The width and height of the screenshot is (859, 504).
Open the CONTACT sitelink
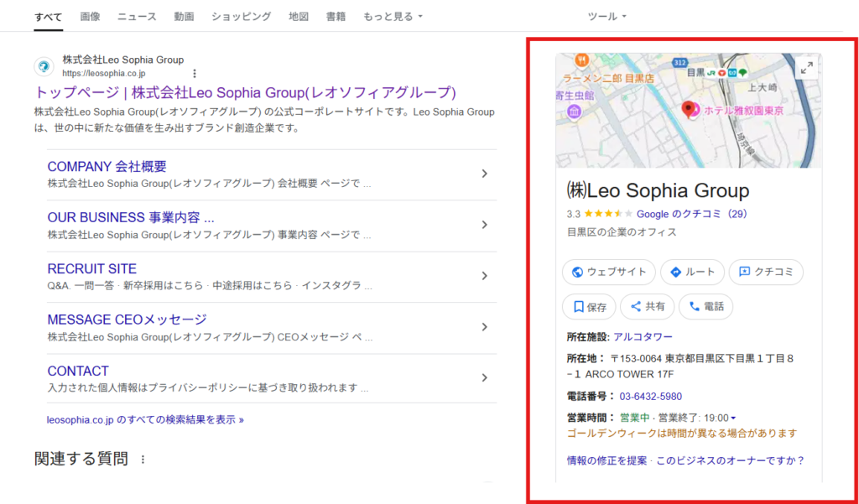(x=78, y=371)
